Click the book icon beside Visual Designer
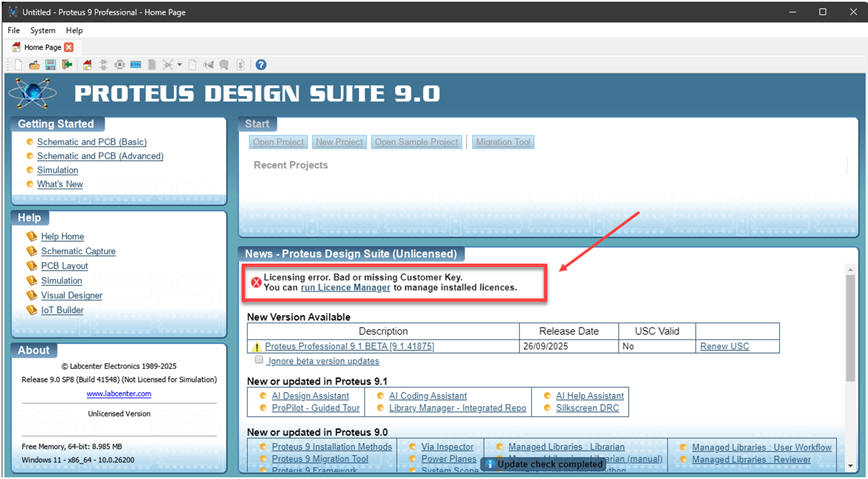The height and width of the screenshot is (479, 868). pyautogui.click(x=32, y=295)
